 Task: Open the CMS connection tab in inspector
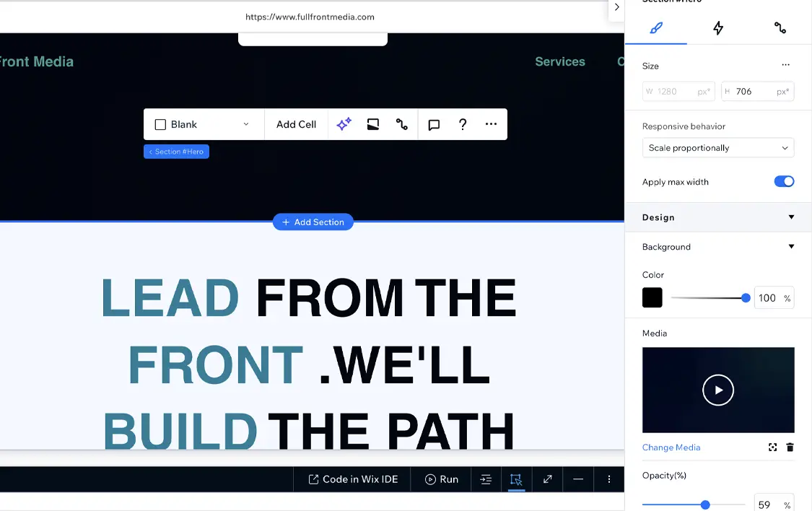780,28
